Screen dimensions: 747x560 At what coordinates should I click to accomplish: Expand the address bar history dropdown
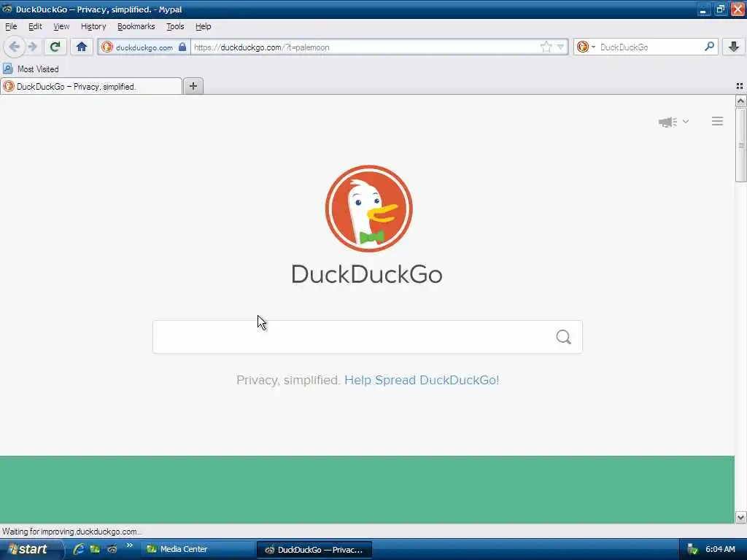tap(561, 47)
